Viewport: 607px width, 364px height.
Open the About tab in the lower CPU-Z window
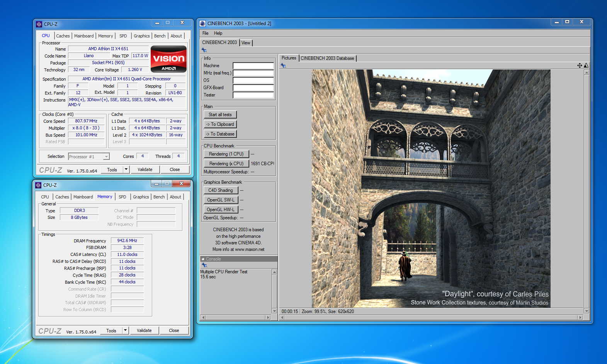click(x=175, y=197)
